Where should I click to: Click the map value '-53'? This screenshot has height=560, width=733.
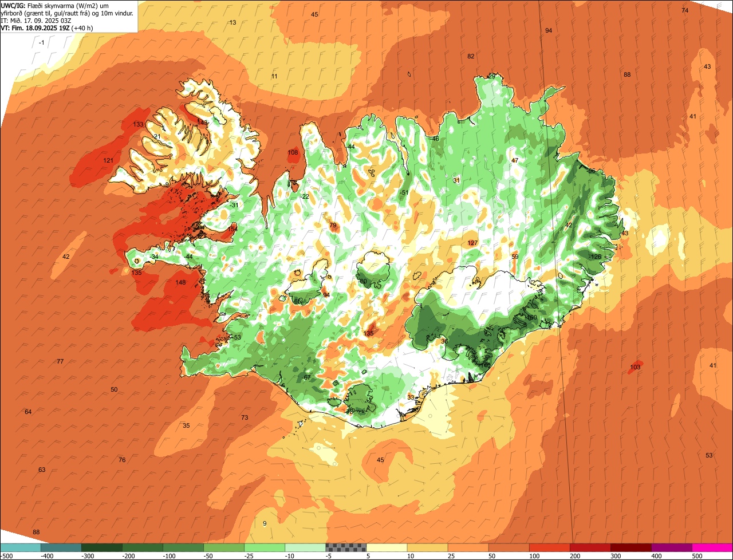(x=236, y=337)
